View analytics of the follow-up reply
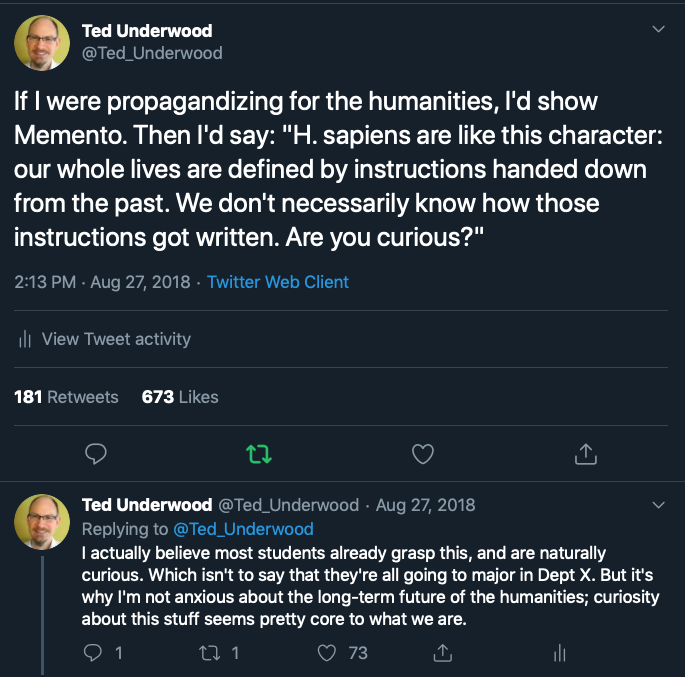Viewport: 685px width, 677px height. pyautogui.click(x=558, y=653)
